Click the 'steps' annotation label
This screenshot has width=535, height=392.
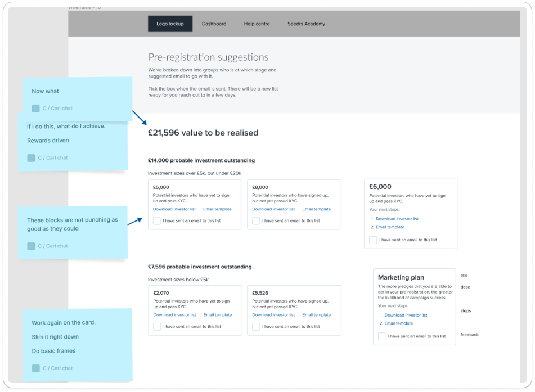[466, 311]
